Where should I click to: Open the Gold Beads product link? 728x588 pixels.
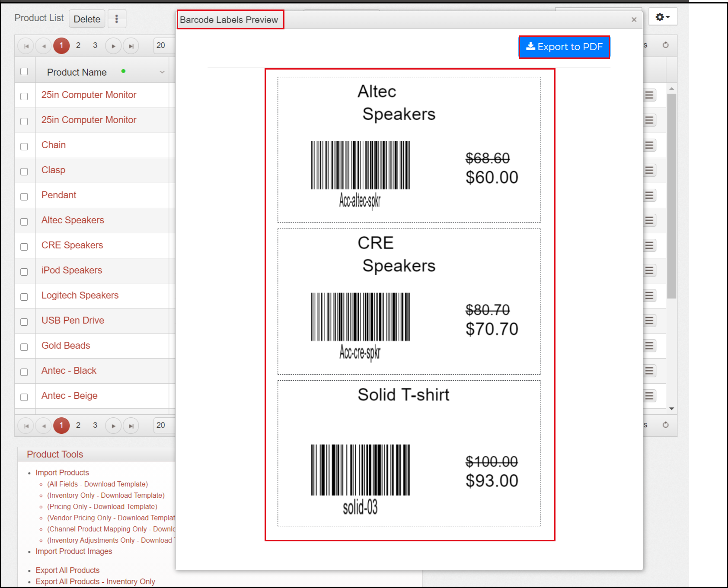(x=66, y=346)
